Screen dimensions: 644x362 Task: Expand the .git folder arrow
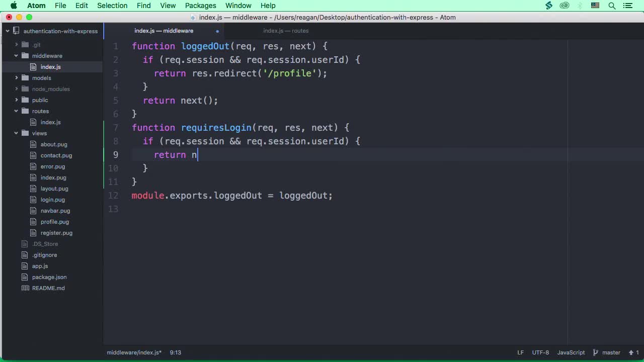pos(17,45)
